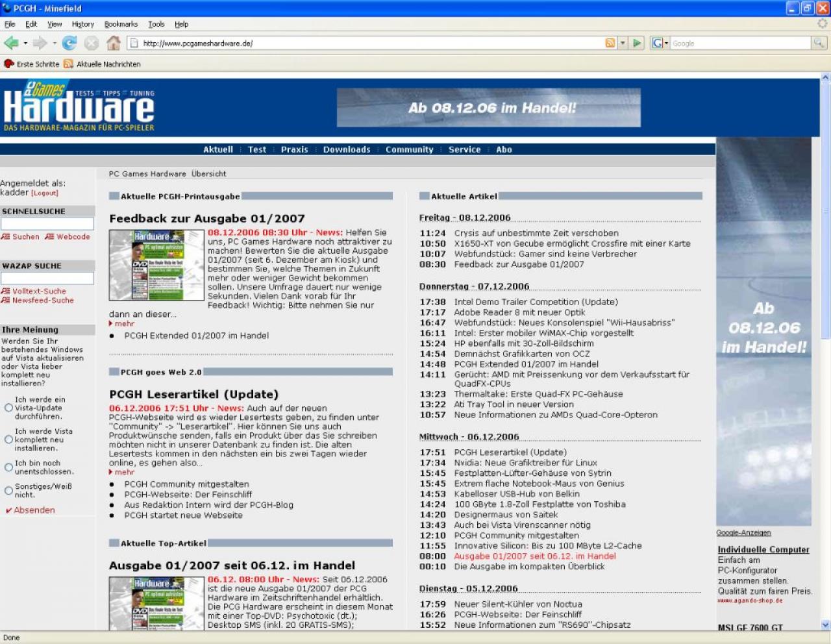Open the Home page icon
The height and width of the screenshot is (644, 831).
pos(114,43)
